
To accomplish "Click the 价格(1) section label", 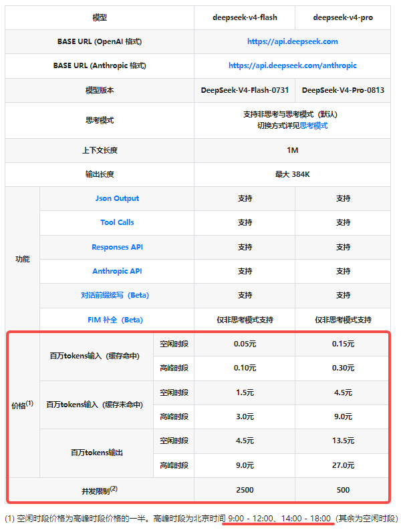I will [23, 405].
